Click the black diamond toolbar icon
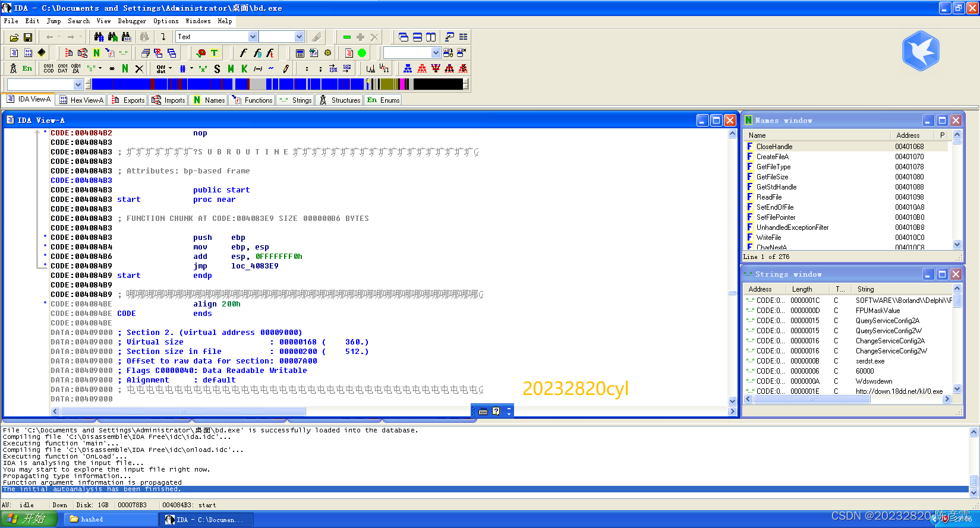 point(41,52)
